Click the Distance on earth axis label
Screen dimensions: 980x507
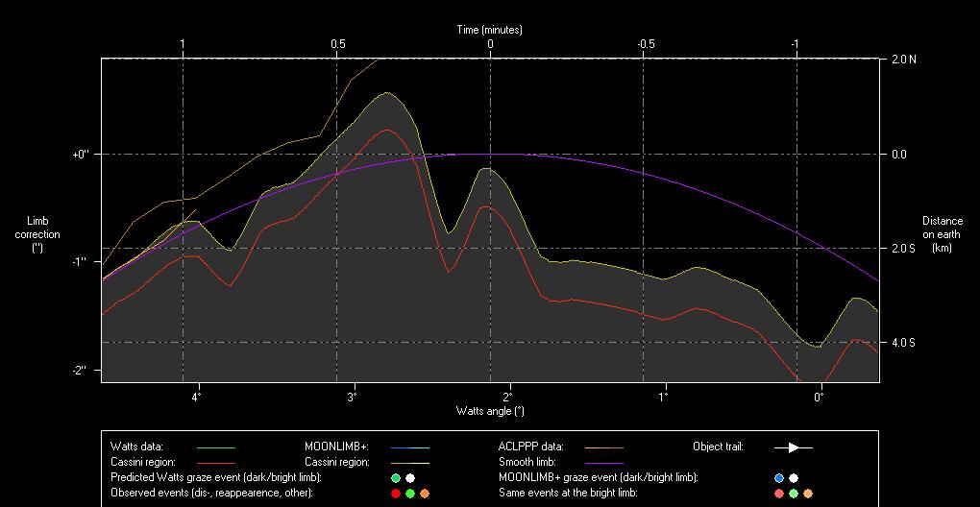tap(942, 234)
